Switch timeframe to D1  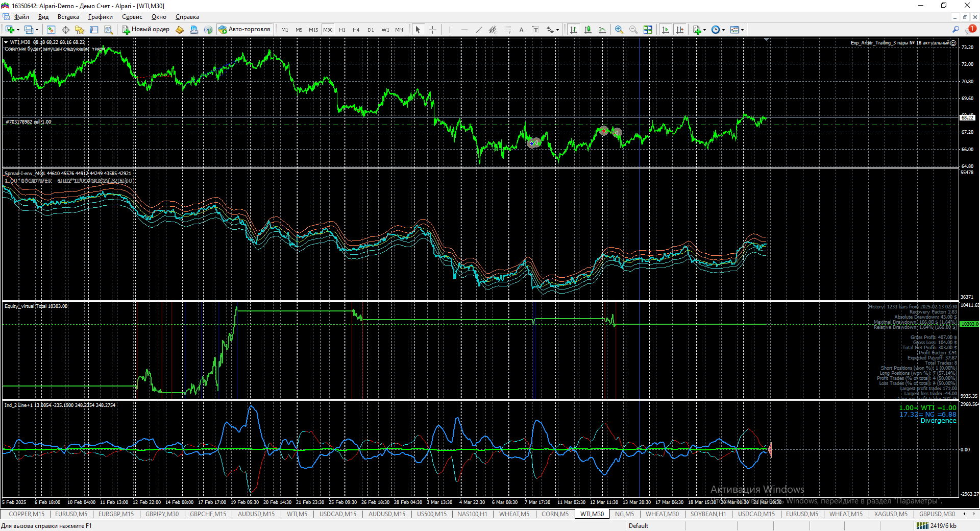pos(371,30)
